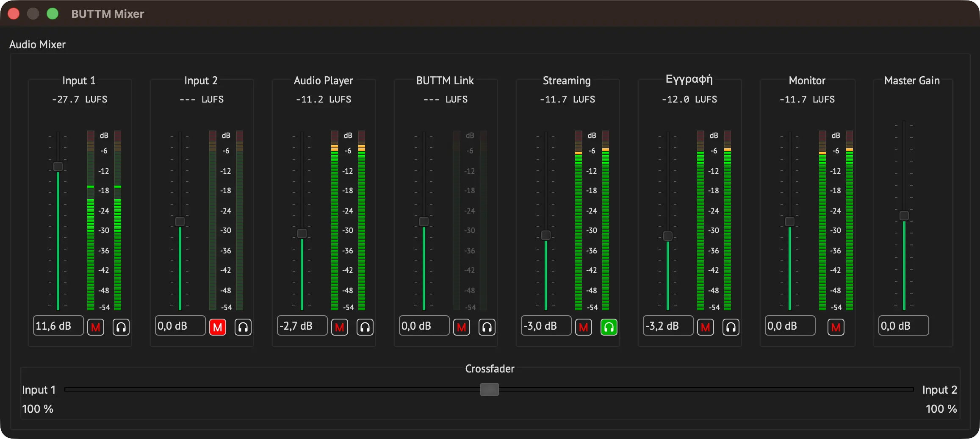Image resolution: width=980 pixels, height=439 pixels.
Task: Click the Εγγραφή fader handle
Action: tap(668, 236)
